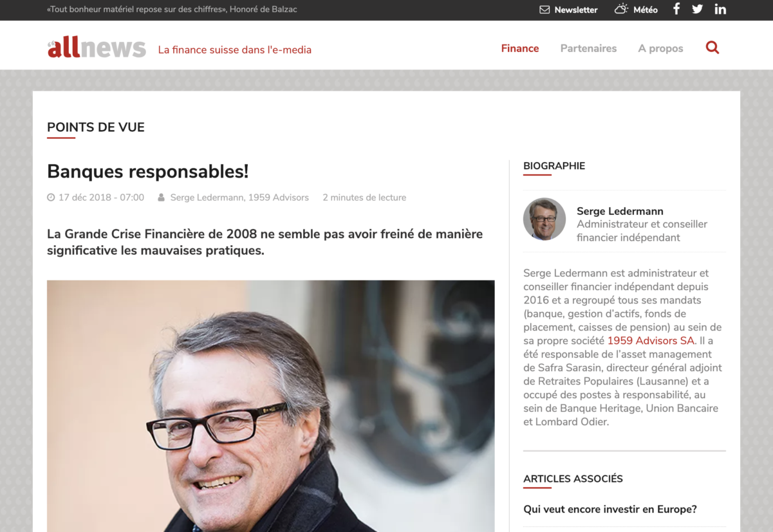This screenshot has width=773, height=532.
Task: Click the allnews logo
Action: [97, 48]
